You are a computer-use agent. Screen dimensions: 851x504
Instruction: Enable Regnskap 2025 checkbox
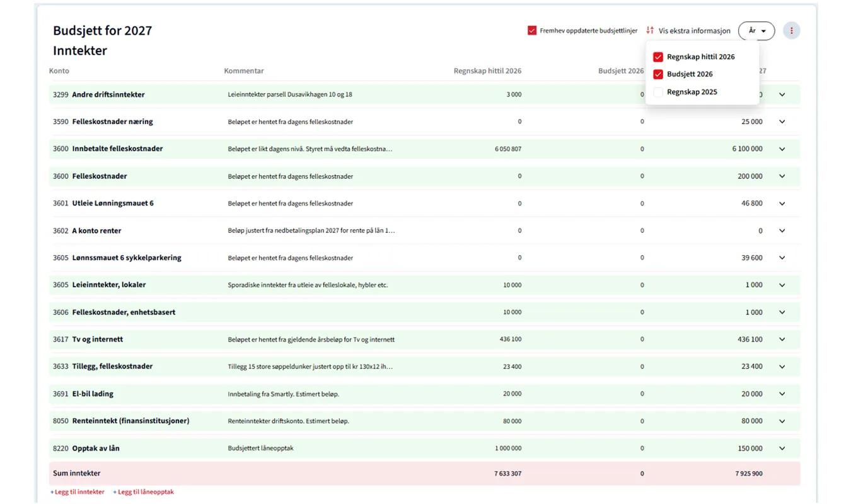[x=658, y=92]
